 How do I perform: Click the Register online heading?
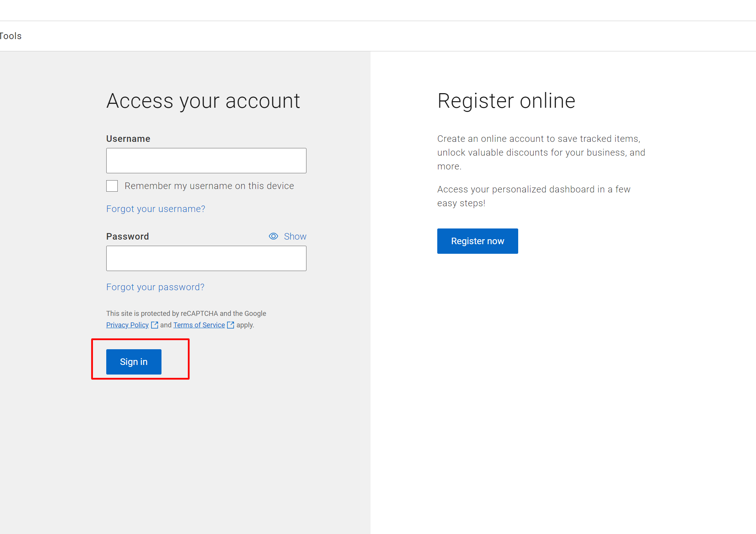506,101
